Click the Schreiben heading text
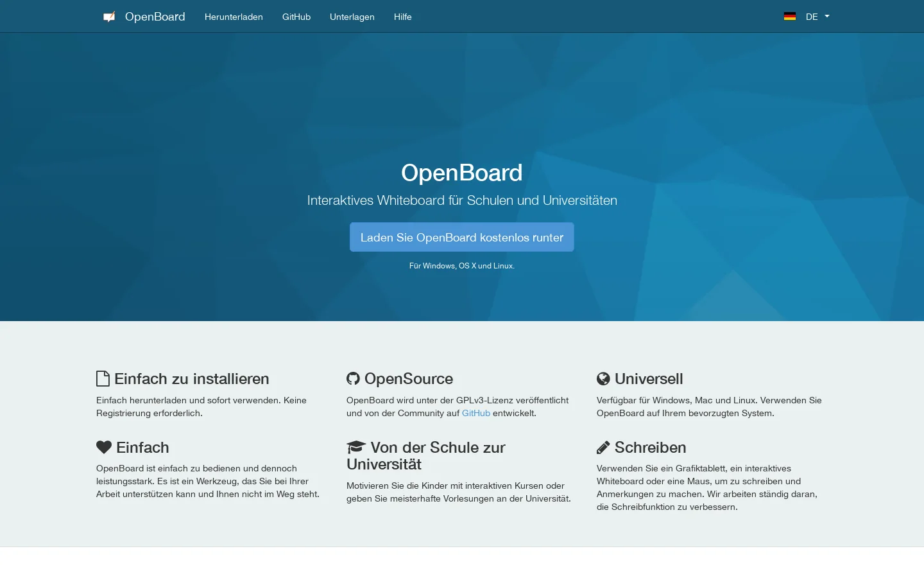This screenshot has width=924, height=578. (x=651, y=448)
